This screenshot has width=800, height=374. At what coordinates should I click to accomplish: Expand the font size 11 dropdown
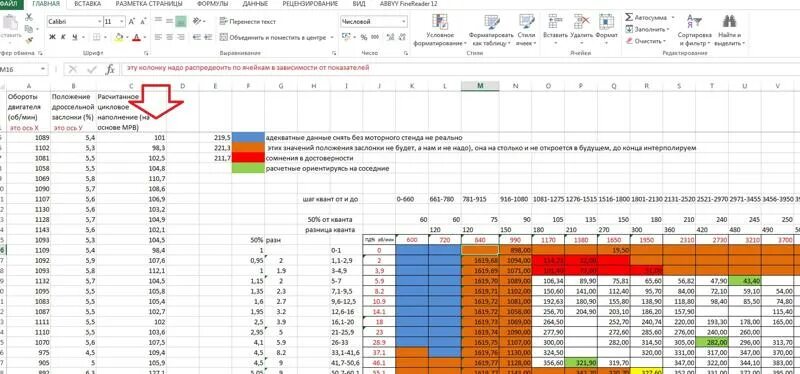tap(121, 22)
